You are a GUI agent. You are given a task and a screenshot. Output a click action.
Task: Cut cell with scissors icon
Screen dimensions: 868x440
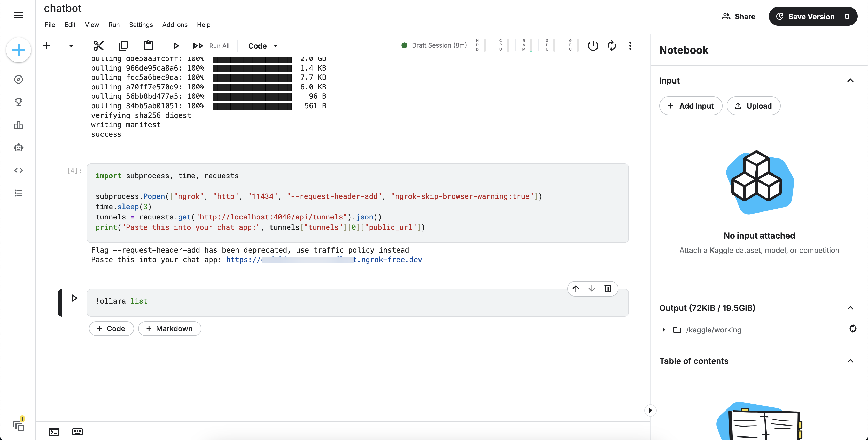[98, 46]
